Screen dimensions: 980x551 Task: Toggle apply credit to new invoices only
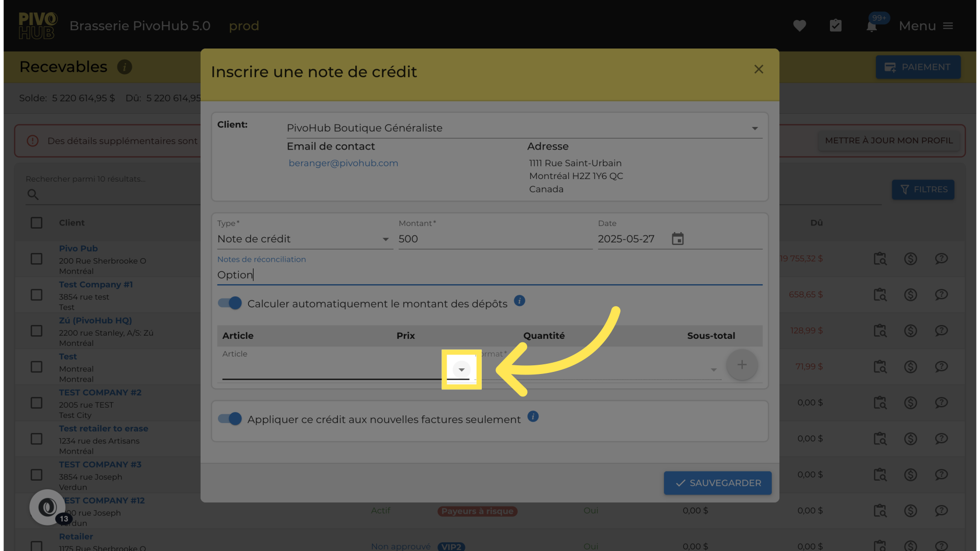[x=230, y=419]
